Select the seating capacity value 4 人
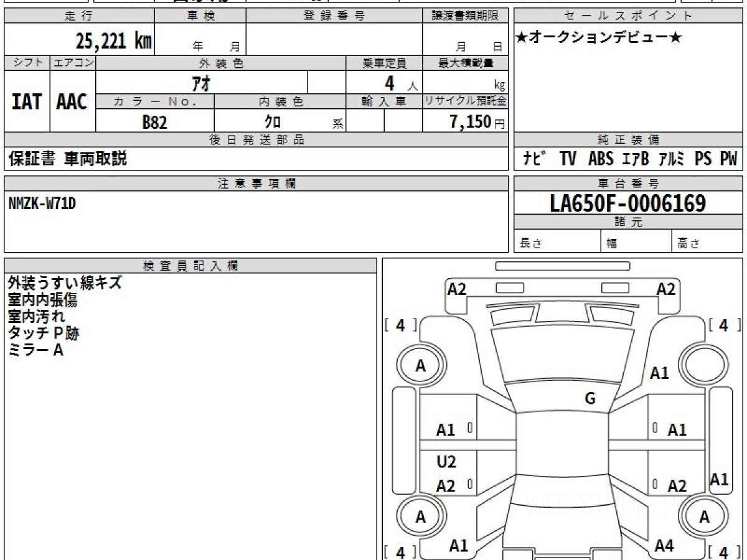Viewport: 747px width, 560px height. (x=400, y=83)
